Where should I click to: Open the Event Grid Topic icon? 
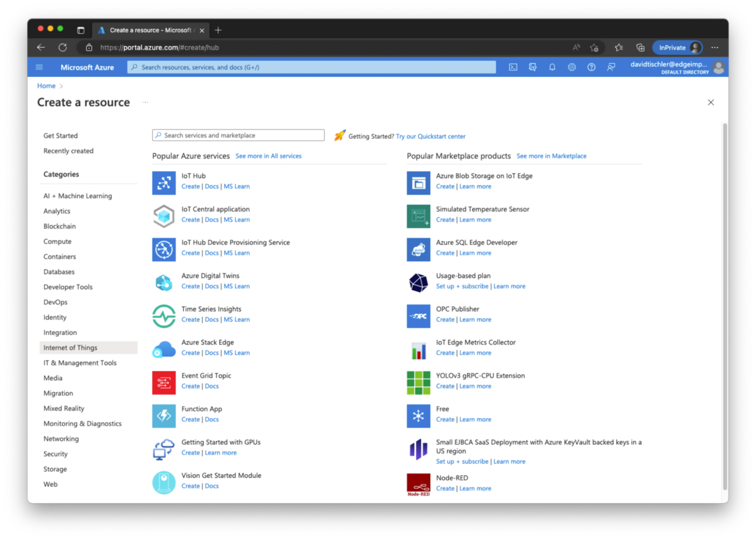click(164, 382)
